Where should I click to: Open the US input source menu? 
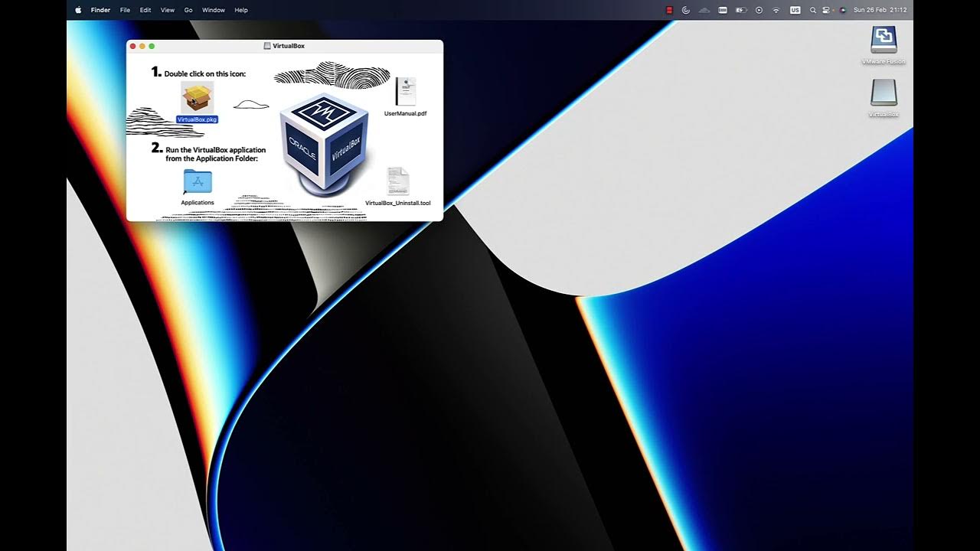pyautogui.click(x=795, y=10)
